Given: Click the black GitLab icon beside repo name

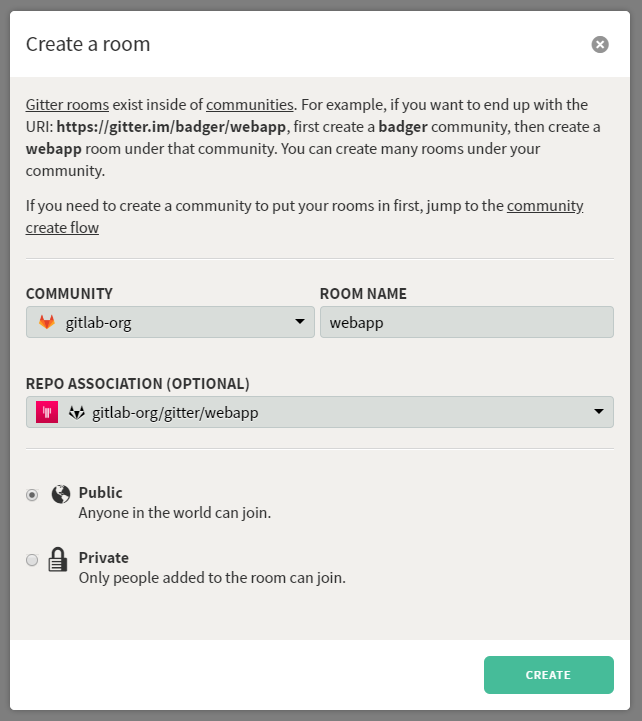Looking at the screenshot, I should [x=77, y=412].
